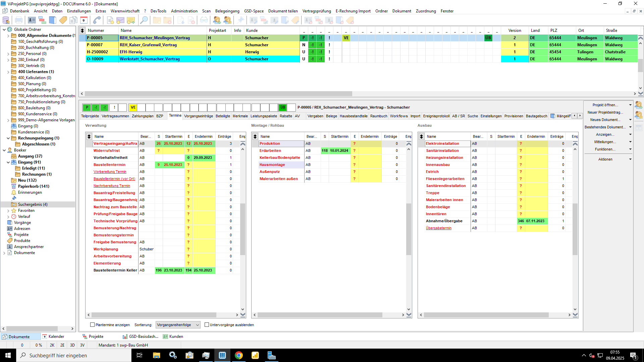The image size is (644, 362).
Task: Open the Warenwirtschaft menu
Action: [x=125, y=11]
